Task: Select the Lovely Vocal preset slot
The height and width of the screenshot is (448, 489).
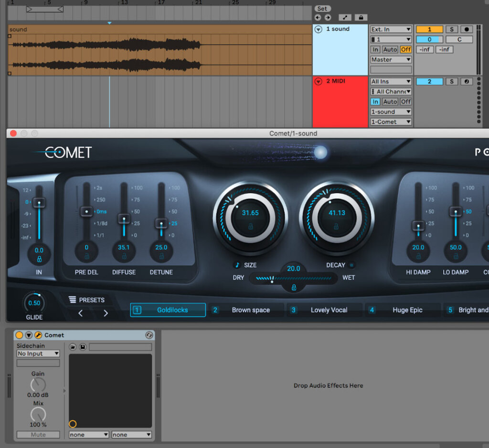Action: (x=325, y=310)
